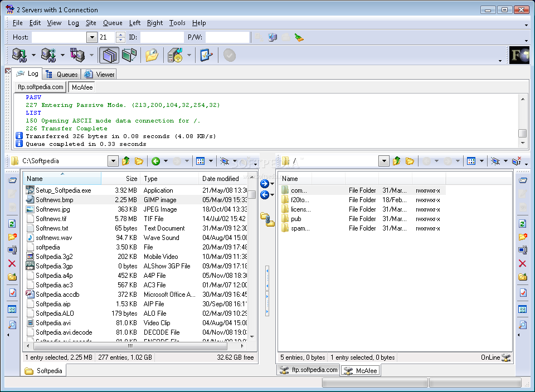535x392 pixels.
Task: Toggle the cascade windows view button
Action: [x=109, y=55]
